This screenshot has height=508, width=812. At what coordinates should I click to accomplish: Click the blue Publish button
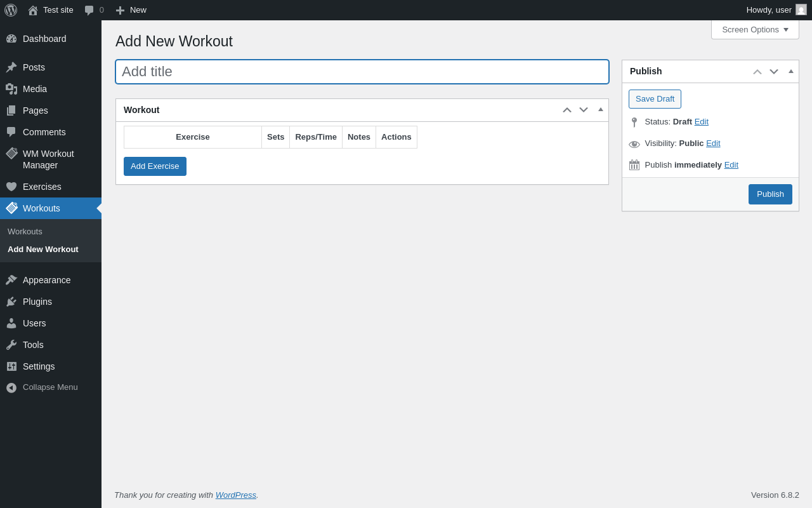[770, 194]
